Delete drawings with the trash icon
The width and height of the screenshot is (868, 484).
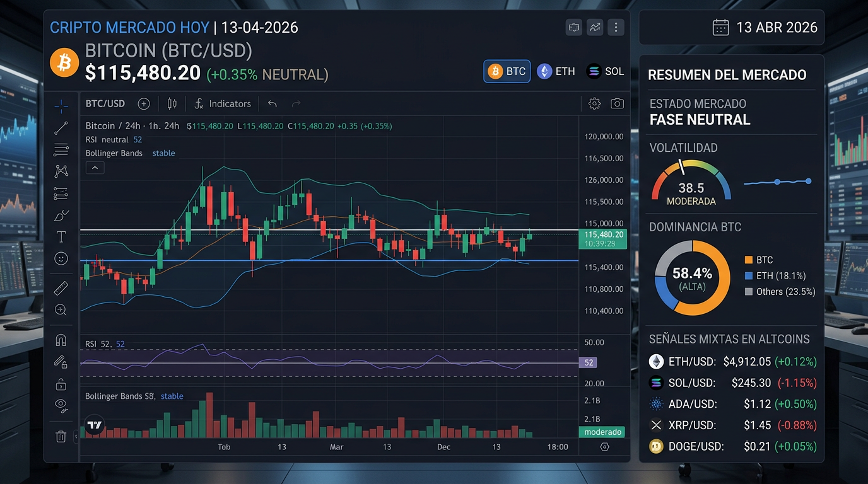pos(61,436)
